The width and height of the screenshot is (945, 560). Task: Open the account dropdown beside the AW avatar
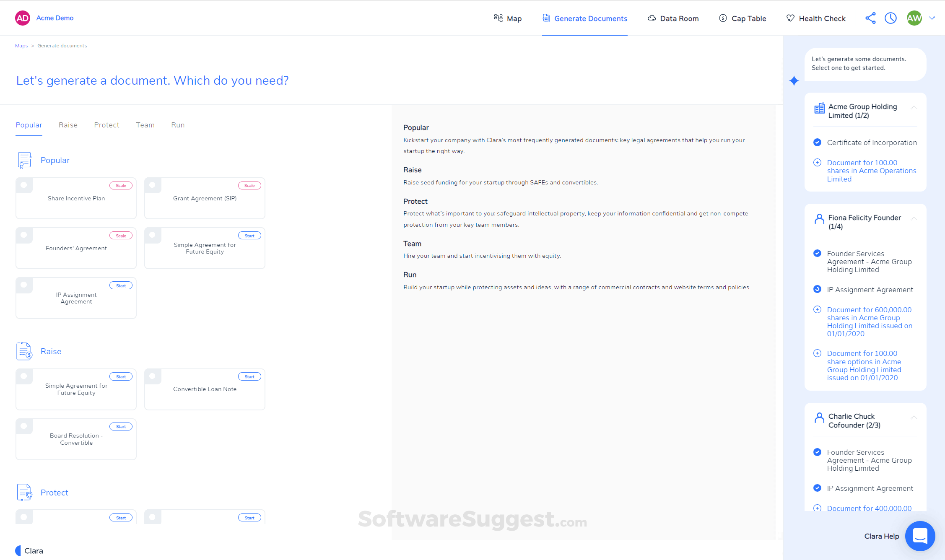tap(932, 18)
